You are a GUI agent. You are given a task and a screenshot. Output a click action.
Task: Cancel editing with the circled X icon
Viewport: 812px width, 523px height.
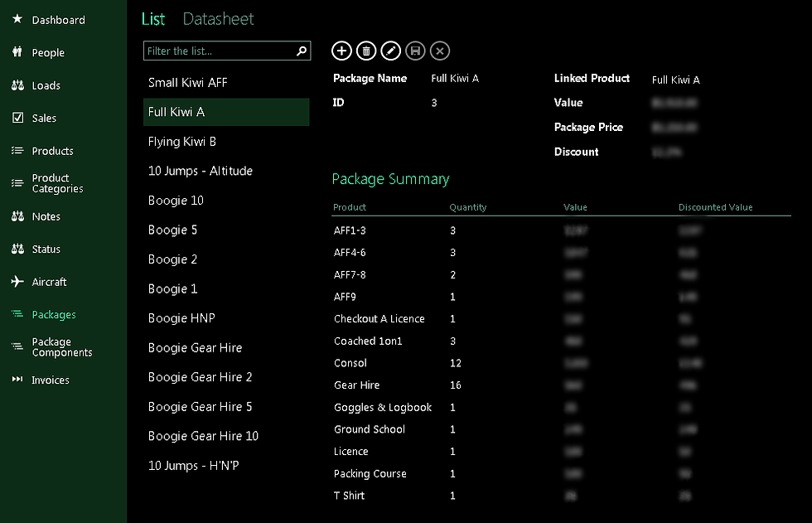(440, 51)
